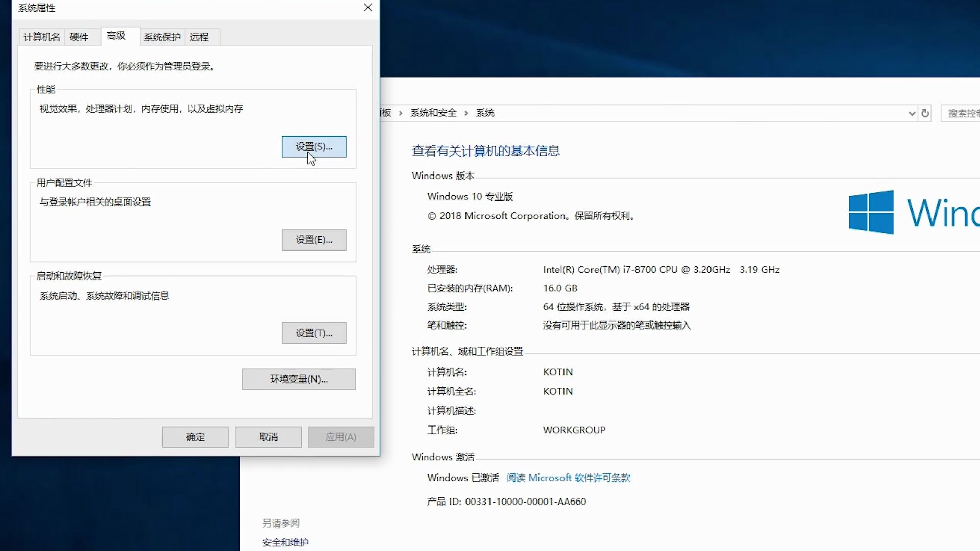
Task: Open the 安全和维护 link
Action: pyautogui.click(x=284, y=542)
